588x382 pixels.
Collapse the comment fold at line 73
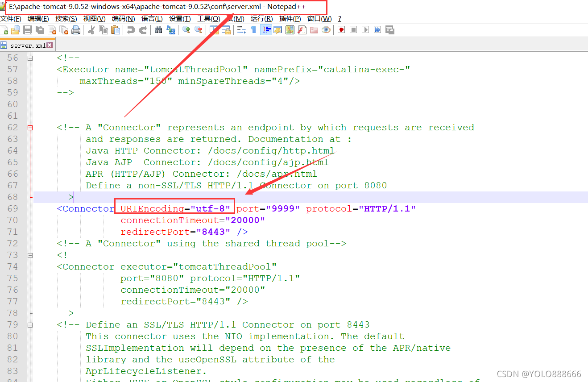click(30, 255)
